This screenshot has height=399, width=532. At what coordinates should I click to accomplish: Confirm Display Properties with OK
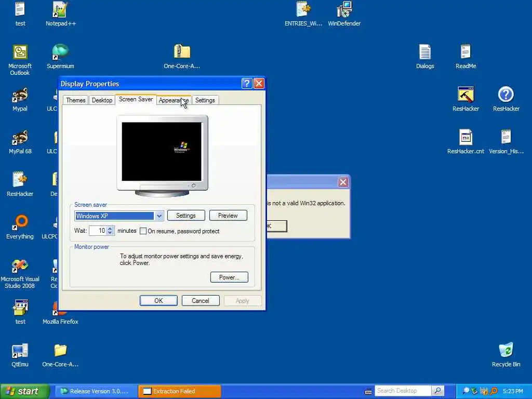158,301
